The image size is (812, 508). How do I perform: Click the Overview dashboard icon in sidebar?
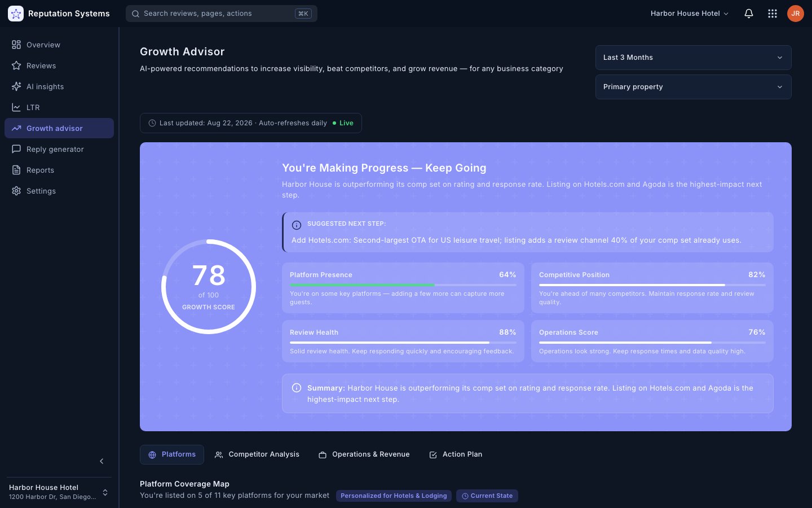16,45
